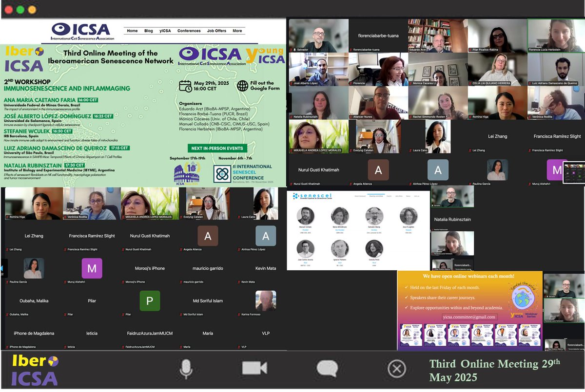Image resolution: width=585 pixels, height=392 pixels.
Task: Open Join us in the Senescel navigation
Action: pyautogui.click(x=416, y=196)
